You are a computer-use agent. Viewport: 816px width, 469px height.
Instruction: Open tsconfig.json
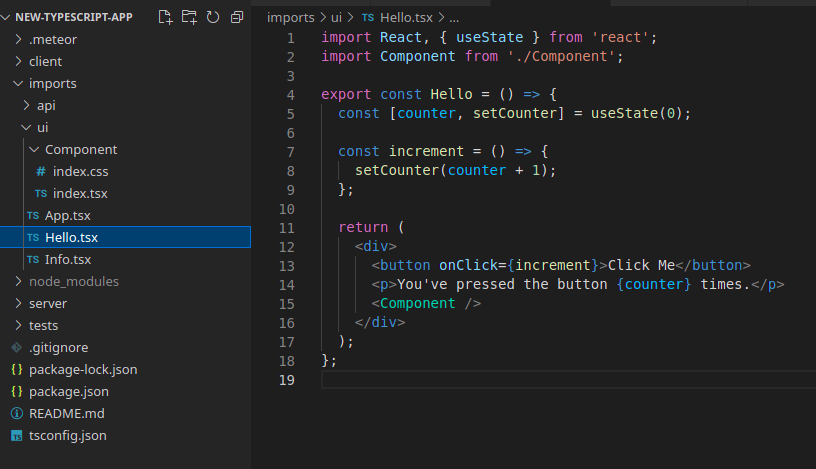[68, 436]
